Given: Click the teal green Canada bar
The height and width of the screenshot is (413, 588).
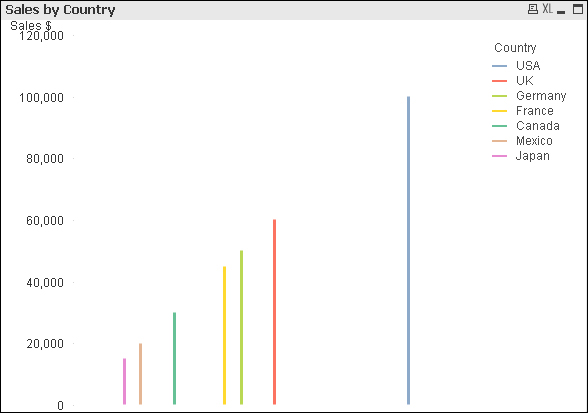Looking at the screenshot, I should tap(174, 358).
